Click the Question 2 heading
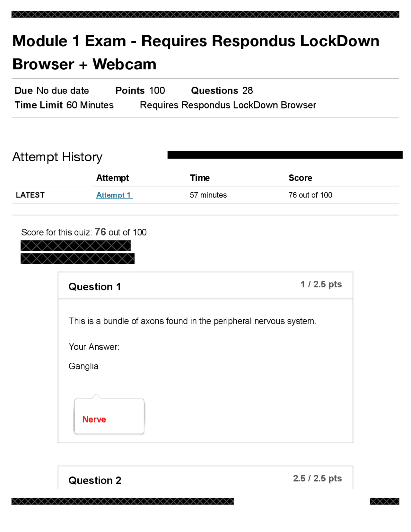This screenshot has width=411, height=532. (95, 480)
